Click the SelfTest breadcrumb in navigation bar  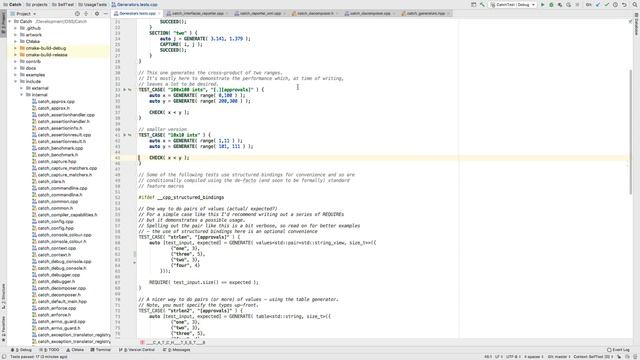click(x=63, y=4)
